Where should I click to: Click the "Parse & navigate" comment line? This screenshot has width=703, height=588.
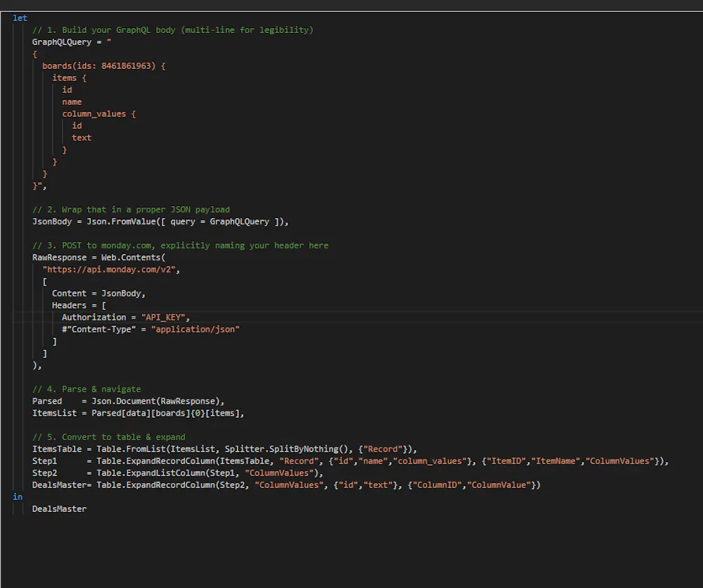point(86,388)
